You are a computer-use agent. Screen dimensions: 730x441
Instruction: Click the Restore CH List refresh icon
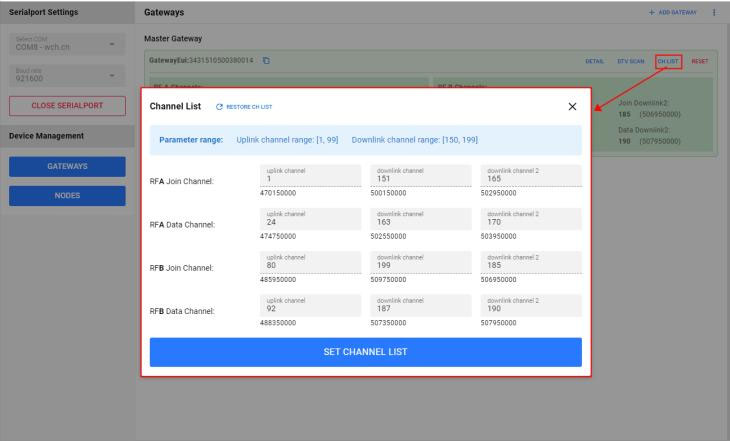(219, 107)
